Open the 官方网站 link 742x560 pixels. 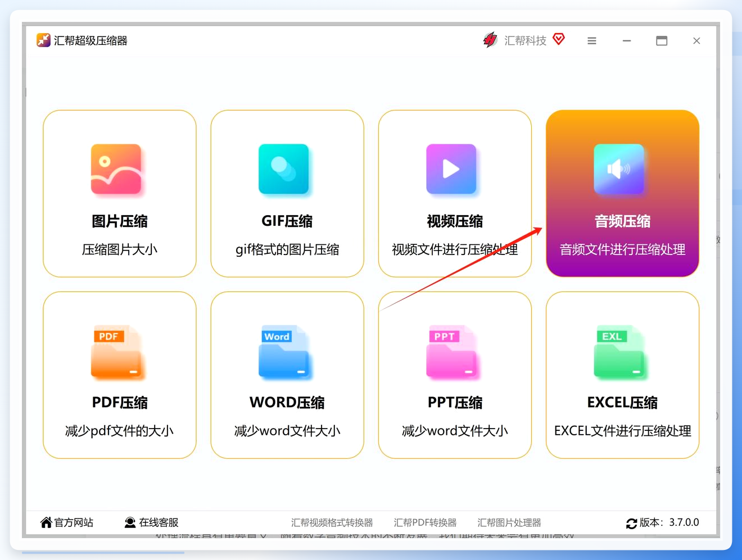click(x=74, y=522)
